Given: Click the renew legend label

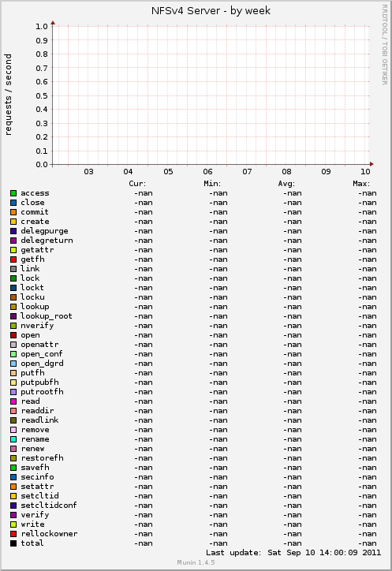Looking at the screenshot, I should [x=32, y=449].
